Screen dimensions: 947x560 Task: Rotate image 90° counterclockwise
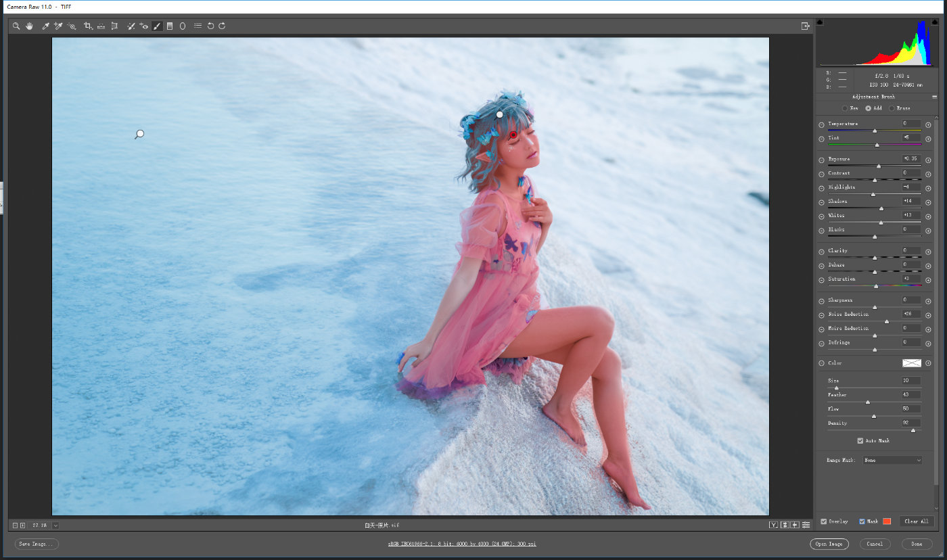(210, 26)
